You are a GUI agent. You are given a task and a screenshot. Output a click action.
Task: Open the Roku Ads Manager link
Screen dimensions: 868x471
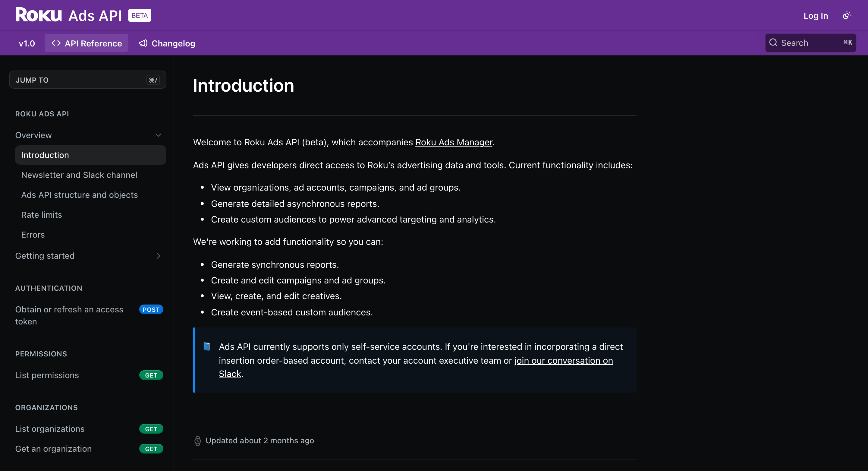coord(454,142)
